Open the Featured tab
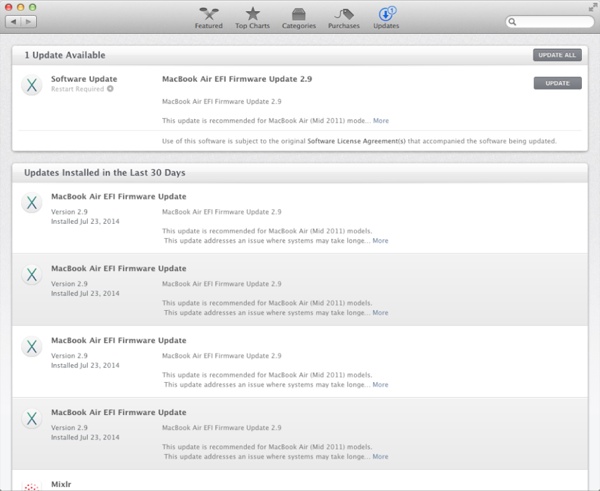600x491 pixels. tap(209, 18)
